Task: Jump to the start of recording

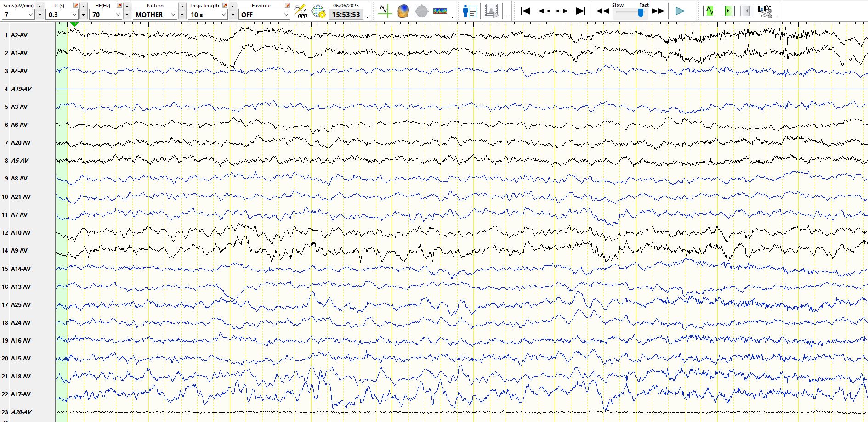Action: [x=526, y=11]
